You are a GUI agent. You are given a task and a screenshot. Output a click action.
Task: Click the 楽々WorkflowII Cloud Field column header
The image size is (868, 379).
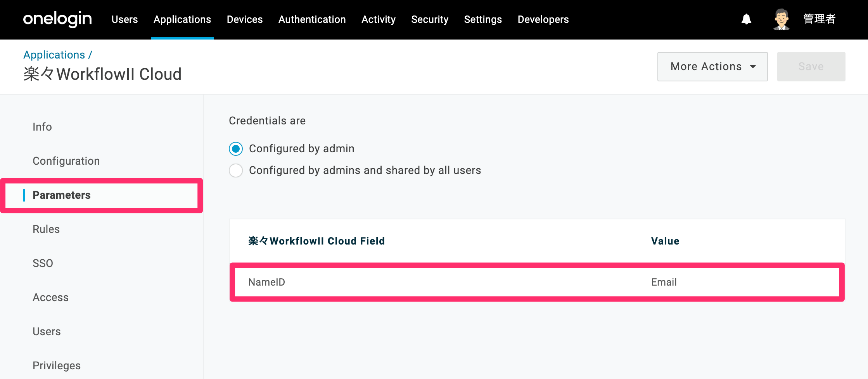point(316,241)
